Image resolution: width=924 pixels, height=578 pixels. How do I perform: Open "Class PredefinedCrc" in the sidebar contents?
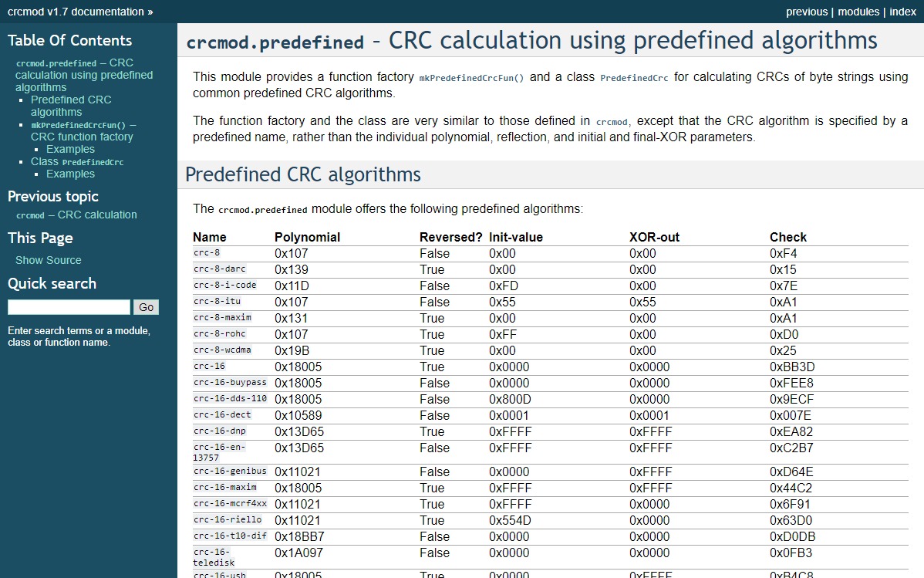[x=76, y=161]
